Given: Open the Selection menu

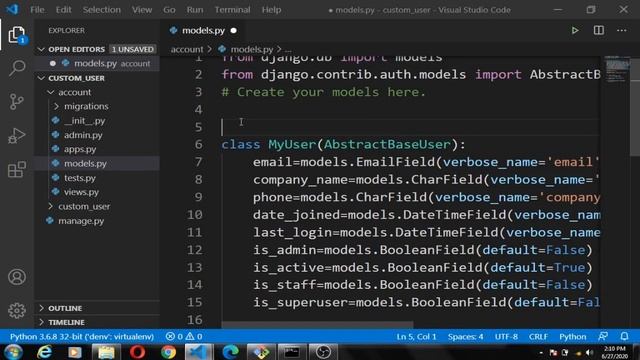Looking at the screenshot, I should tap(102, 9).
